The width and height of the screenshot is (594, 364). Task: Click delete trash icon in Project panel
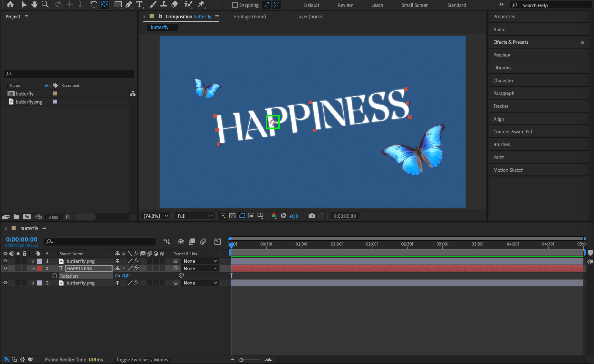click(68, 217)
